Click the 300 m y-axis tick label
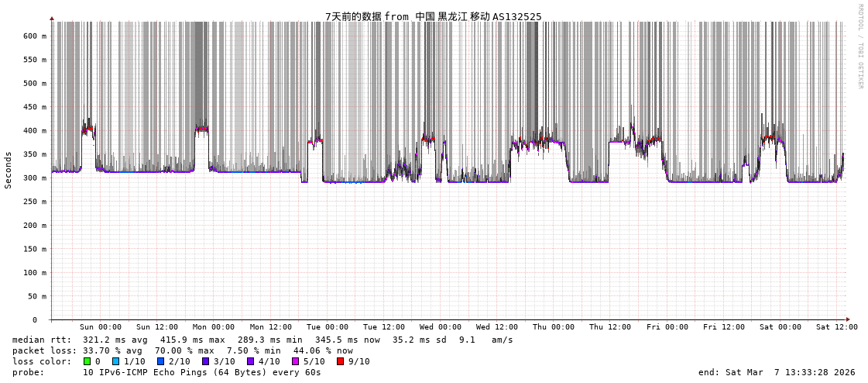The image size is (868, 383). pyautogui.click(x=34, y=178)
